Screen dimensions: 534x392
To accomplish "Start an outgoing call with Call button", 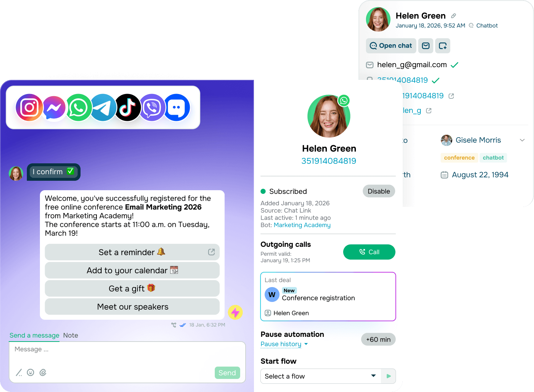I will click(369, 252).
